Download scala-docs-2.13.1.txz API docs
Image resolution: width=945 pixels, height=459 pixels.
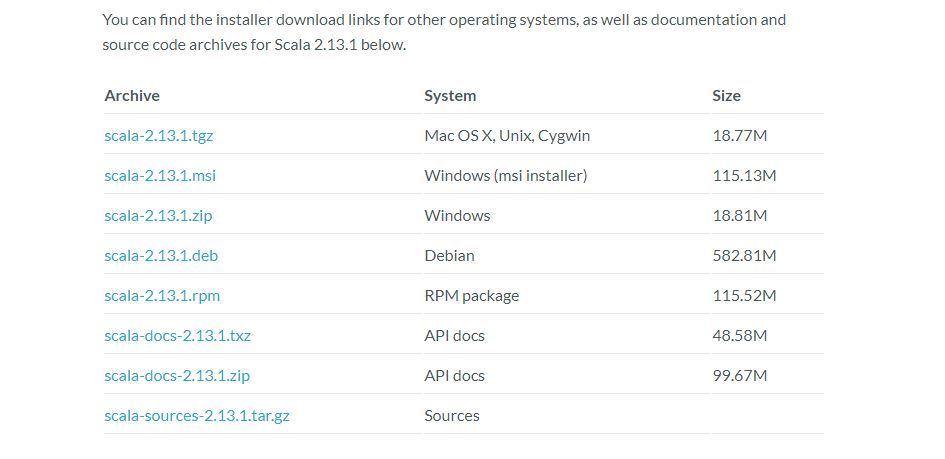coord(177,335)
